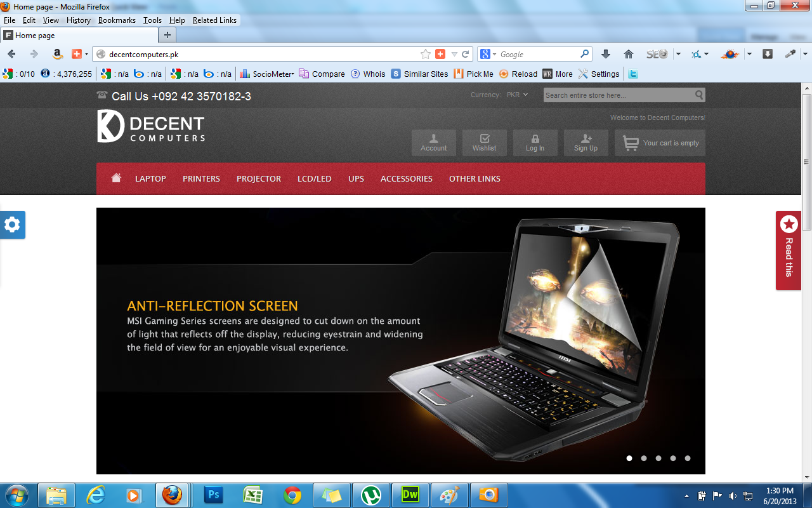This screenshot has height=508, width=812.
Task: Click the Log In padlock button
Action: [x=535, y=143]
